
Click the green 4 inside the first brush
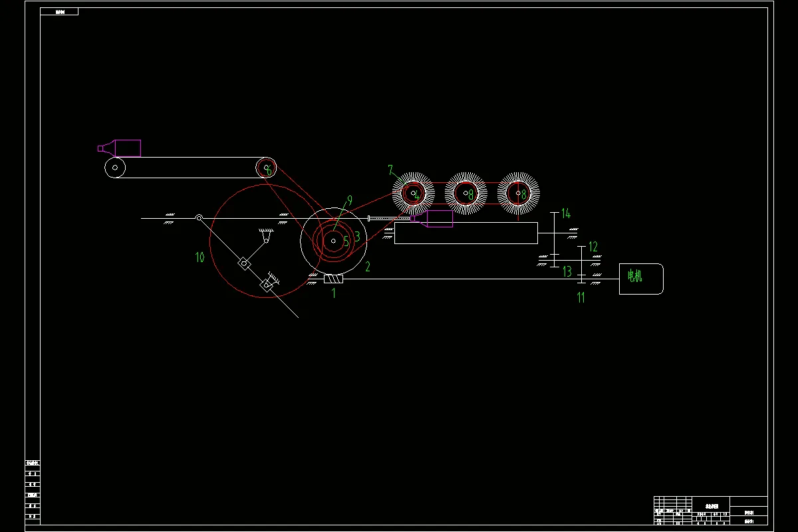tap(417, 197)
